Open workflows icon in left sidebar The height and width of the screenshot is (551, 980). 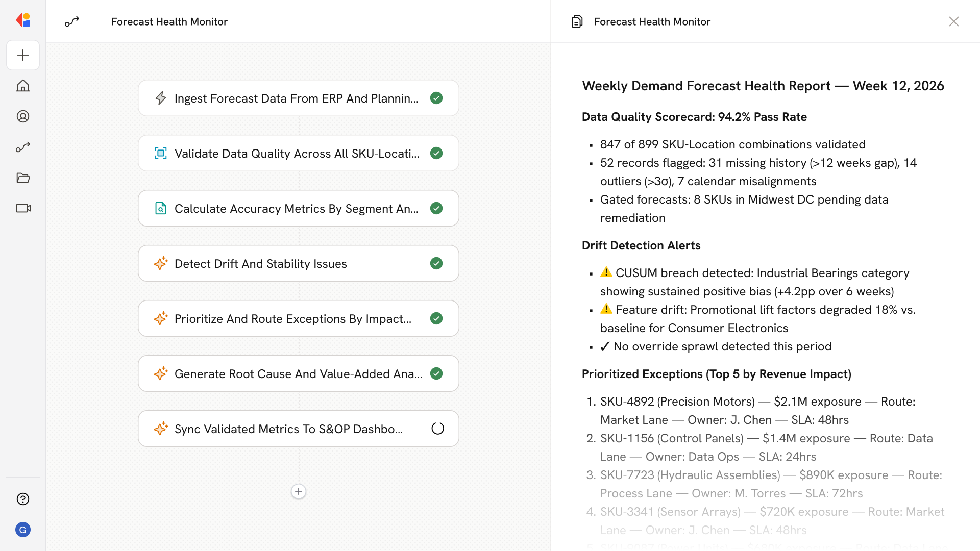point(23,147)
